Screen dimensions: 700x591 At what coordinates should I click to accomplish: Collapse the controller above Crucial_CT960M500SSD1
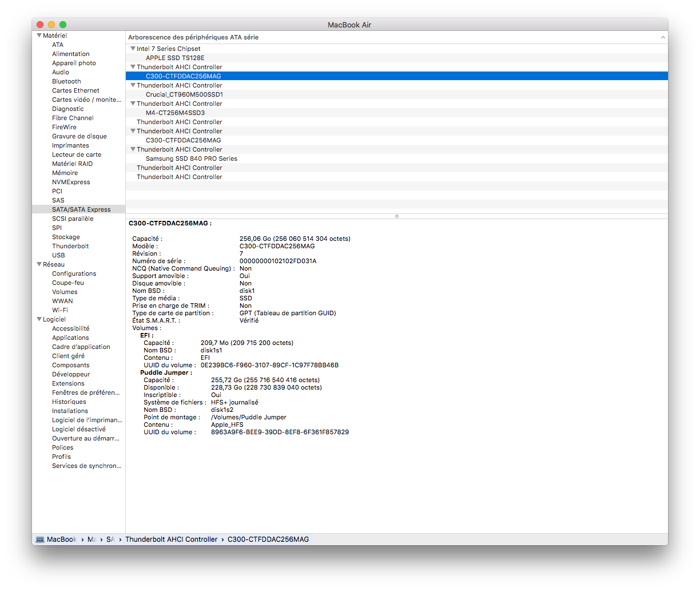click(x=133, y=85)
